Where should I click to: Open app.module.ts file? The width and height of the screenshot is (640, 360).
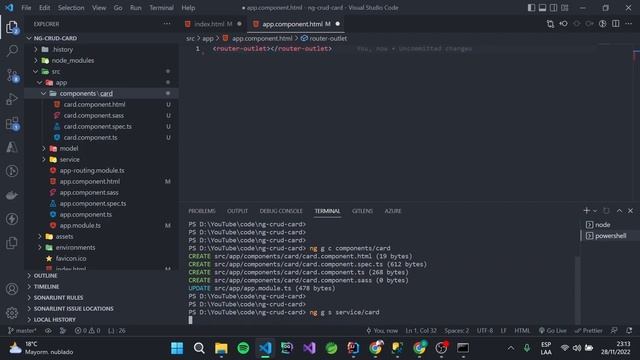point(80,225)
